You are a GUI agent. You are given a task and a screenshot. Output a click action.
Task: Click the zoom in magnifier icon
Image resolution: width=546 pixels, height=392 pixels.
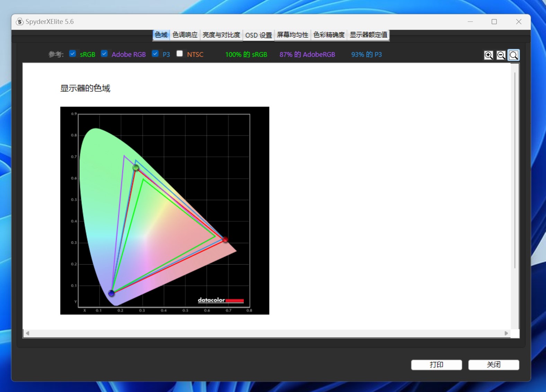click(x=488, y=55)
